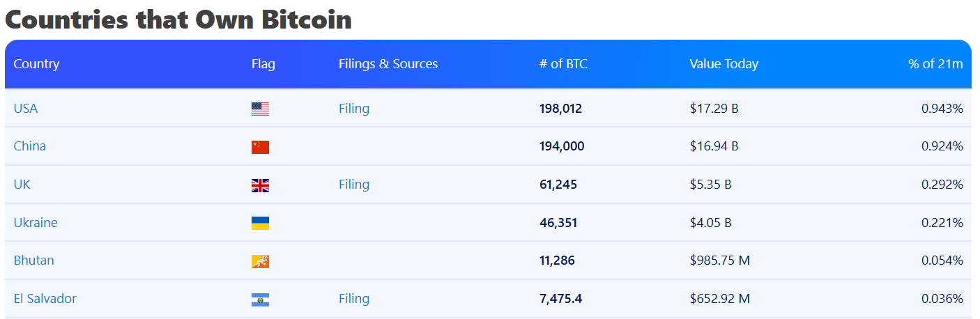This screenshot has width=980, height=319.
Task: Click the Country column header
Action: tap(37, 64)
